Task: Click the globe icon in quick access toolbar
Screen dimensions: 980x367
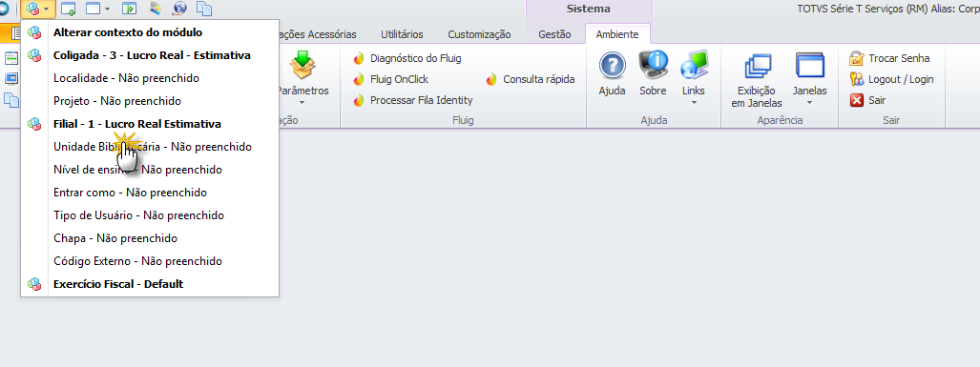Action: [x=180, y=9]
